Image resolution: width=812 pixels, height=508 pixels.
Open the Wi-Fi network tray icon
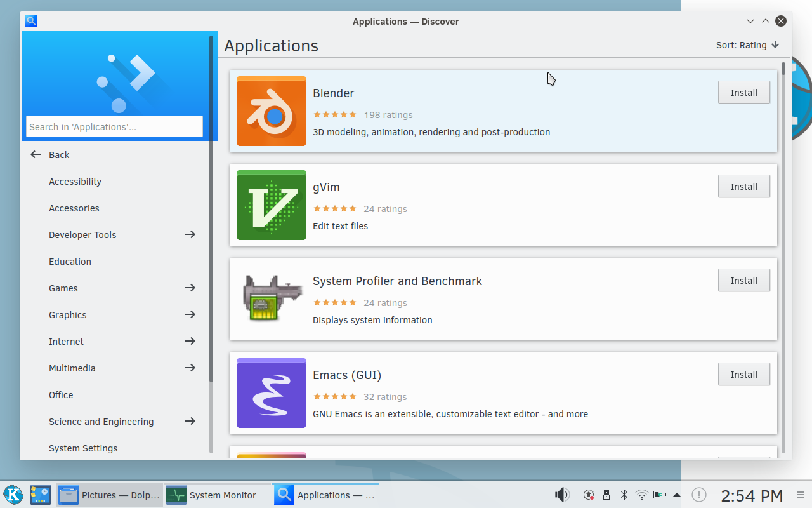coord(641,495)
